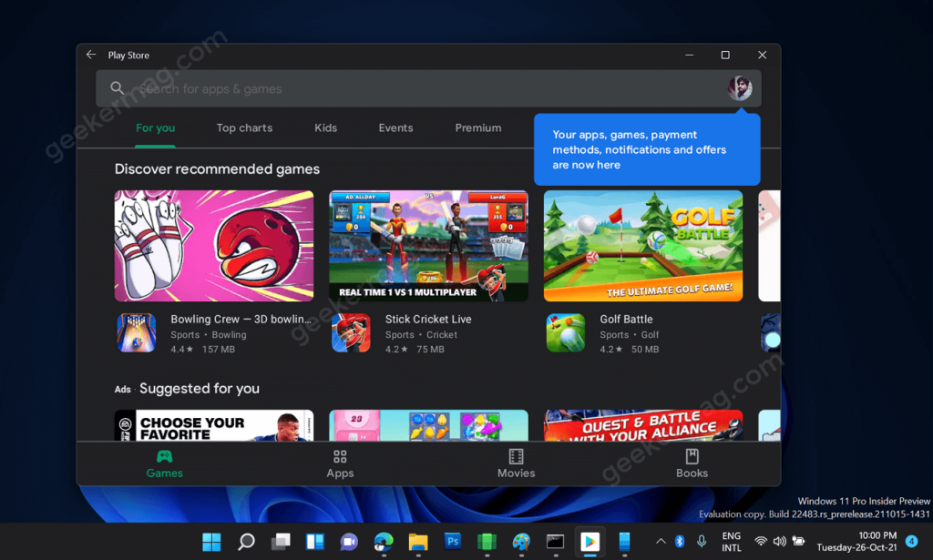Click the Golf Battle app icon
Screen dimensions: 933x560
[566, 333]
